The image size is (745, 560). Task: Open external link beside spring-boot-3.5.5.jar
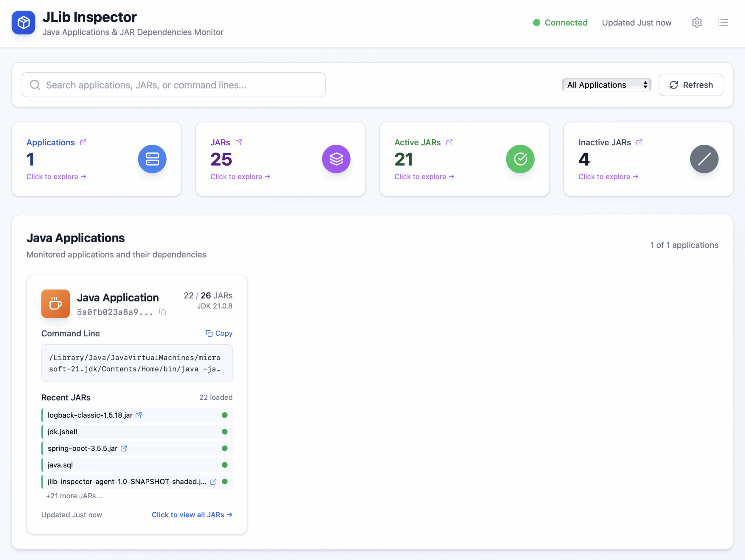124,449
